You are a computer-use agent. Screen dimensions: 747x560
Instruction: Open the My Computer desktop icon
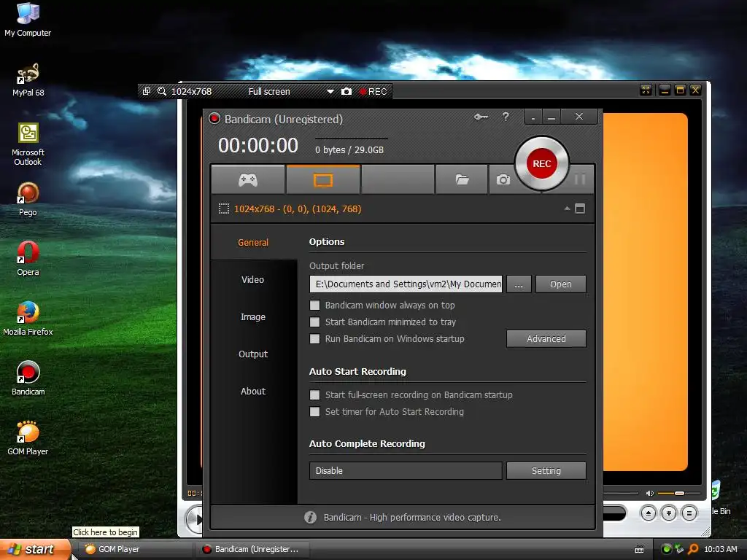point(28,20)
